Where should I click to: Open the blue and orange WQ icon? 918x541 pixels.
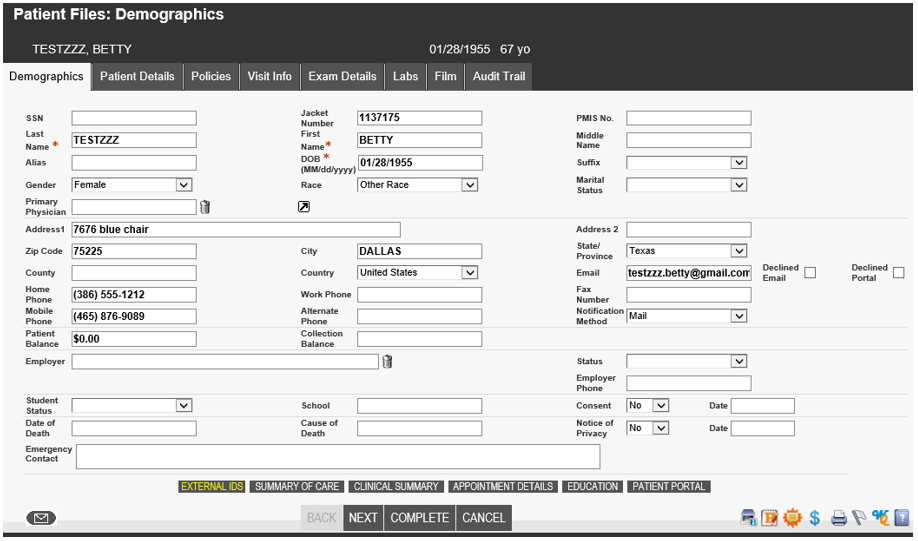880,518
